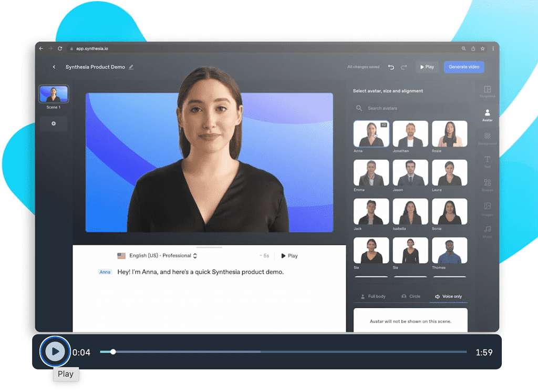Select the Text tool icon
Image resolution: width=538 pixels, height=392 pixels.
pyautogui.click(x=487, y=161)
